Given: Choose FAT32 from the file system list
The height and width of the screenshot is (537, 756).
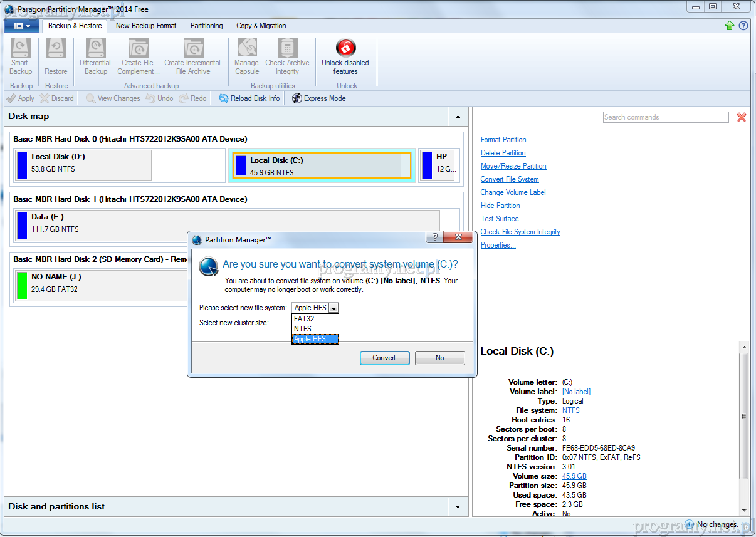Looking at the screenshot, I should point(305,319).
